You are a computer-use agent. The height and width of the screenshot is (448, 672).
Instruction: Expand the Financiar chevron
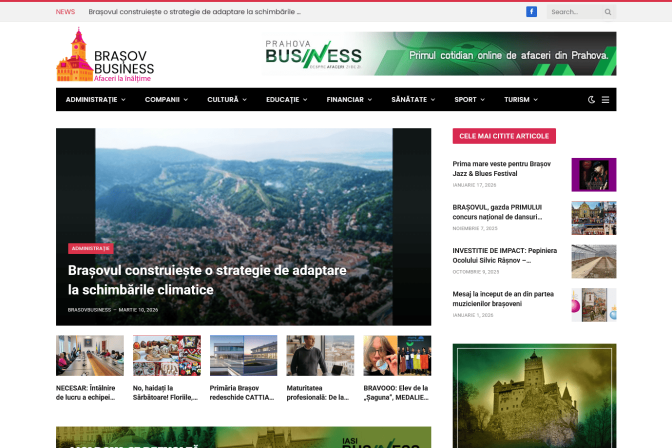point(369,99)
